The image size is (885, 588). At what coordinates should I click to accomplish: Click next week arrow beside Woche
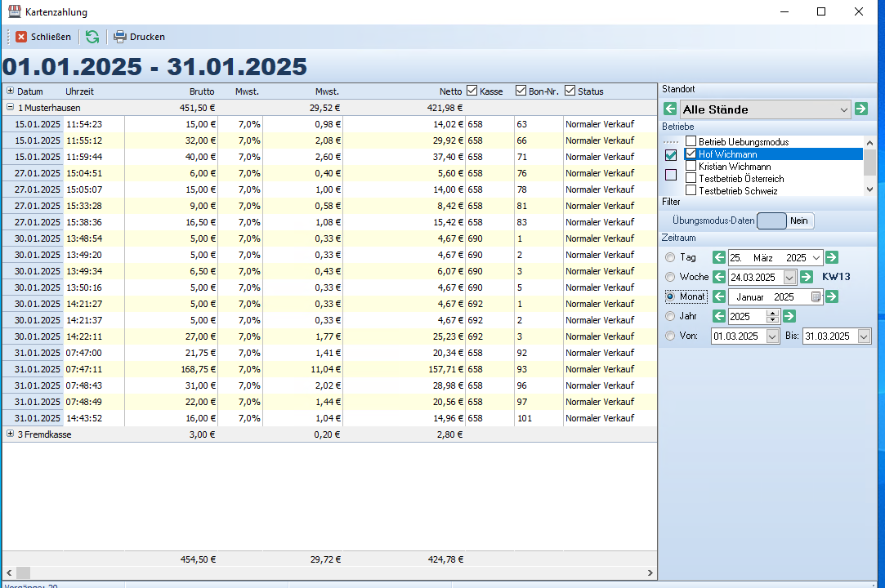806,277
